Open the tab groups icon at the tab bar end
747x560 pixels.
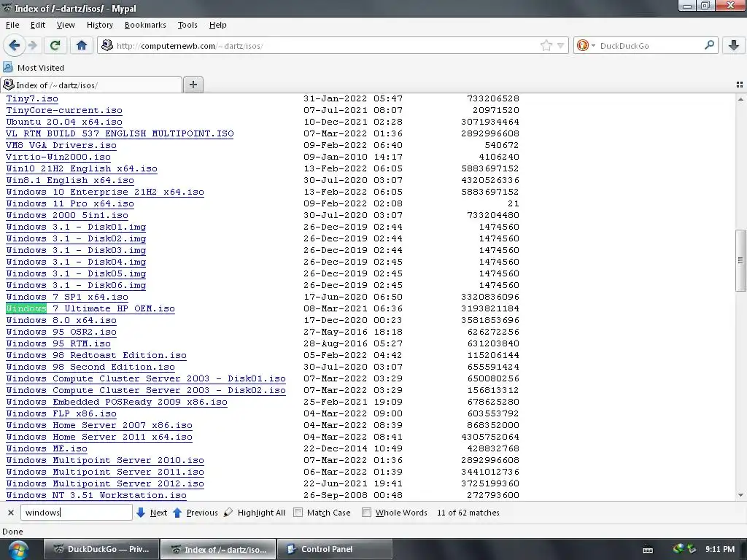point(740,85)
